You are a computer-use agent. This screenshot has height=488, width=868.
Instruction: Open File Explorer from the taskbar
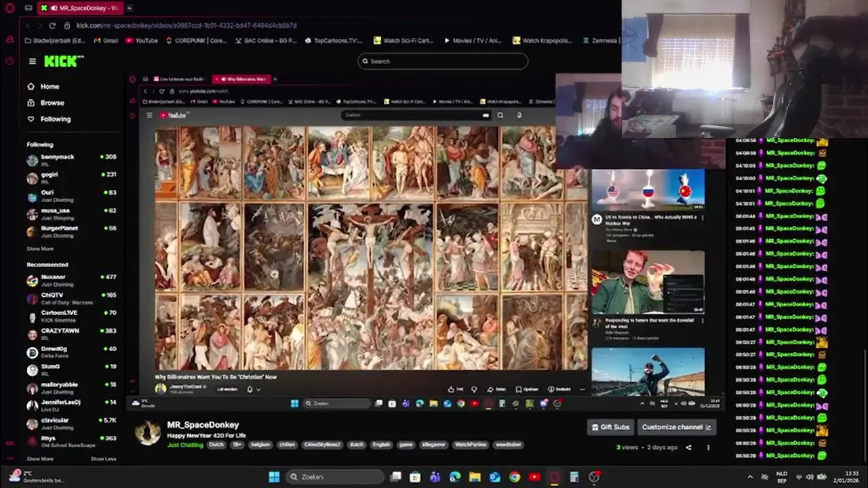[x=475, y=477]
